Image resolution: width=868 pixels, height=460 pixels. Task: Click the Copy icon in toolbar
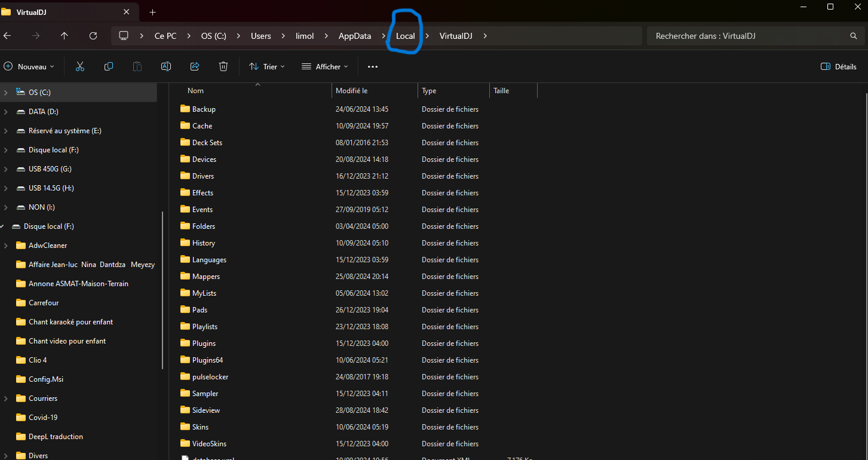click(x=109, y=67)
